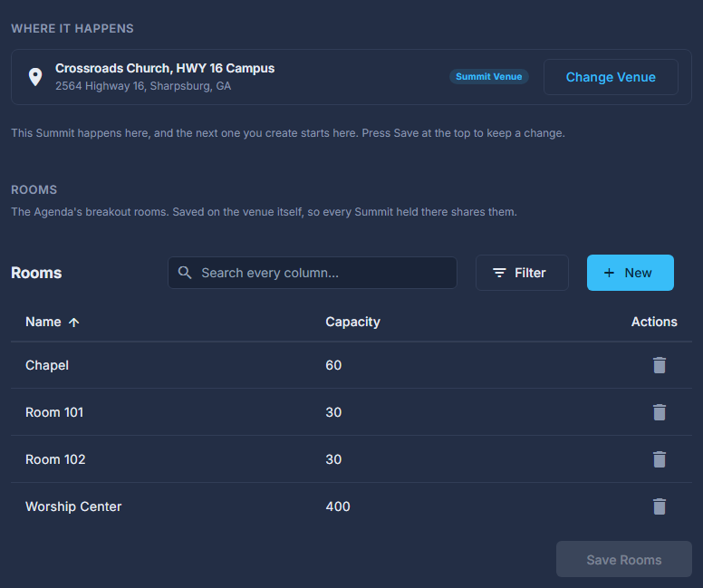703x588 pixels.
Task: Click the WHERE IT HAPPENS section heading
Action: point(72,28)
